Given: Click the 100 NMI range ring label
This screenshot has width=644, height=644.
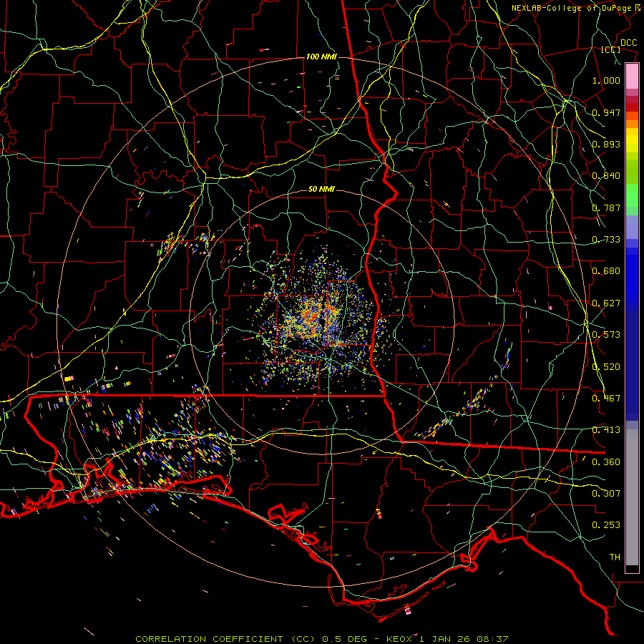Looking at the screenshot, I should [321, 57].
